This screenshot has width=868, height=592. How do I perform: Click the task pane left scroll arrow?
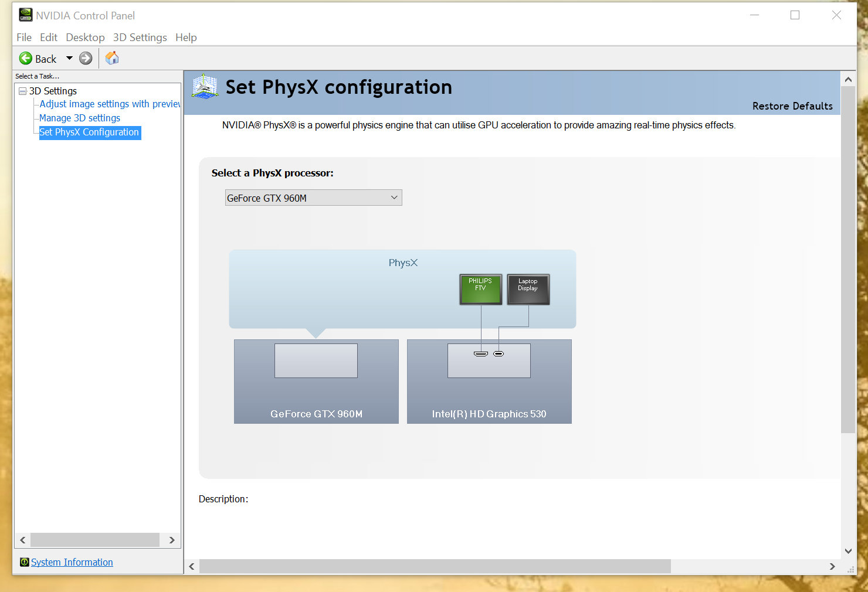coord(23,540)
